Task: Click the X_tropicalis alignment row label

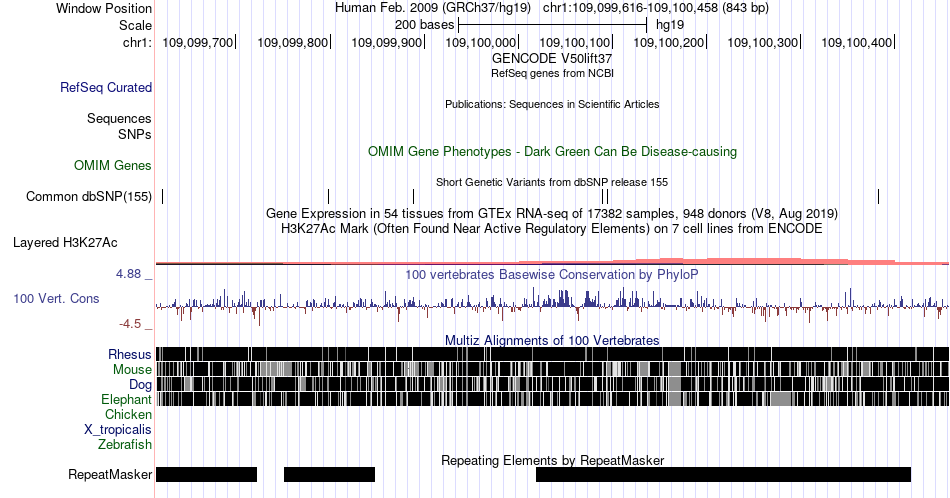Action: (118, 430)
